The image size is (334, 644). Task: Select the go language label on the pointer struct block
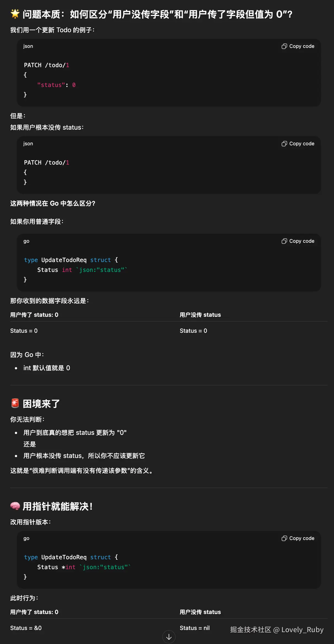click(26, 538)
